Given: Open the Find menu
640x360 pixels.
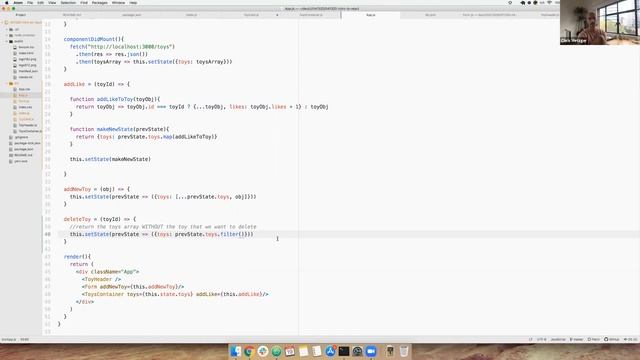Looking at the screenshot, I should click(84, 2).
